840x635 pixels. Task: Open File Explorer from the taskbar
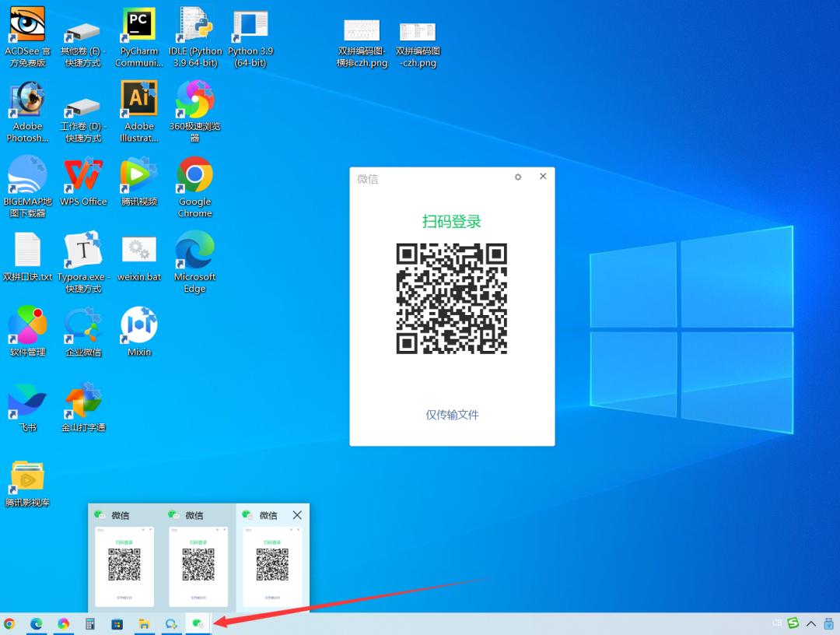[x=144, y=623]
